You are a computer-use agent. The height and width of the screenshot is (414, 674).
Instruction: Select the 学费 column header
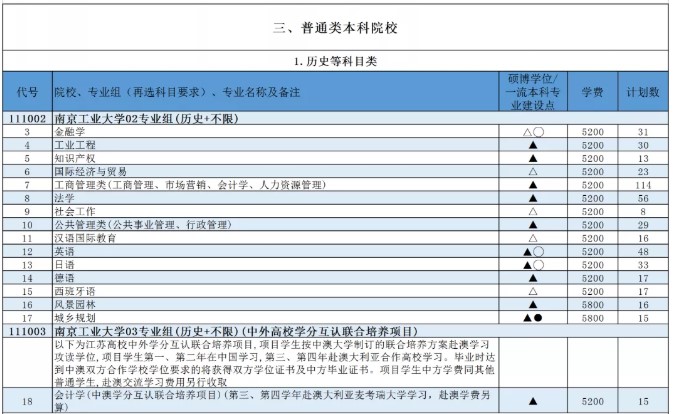[592, 92]
